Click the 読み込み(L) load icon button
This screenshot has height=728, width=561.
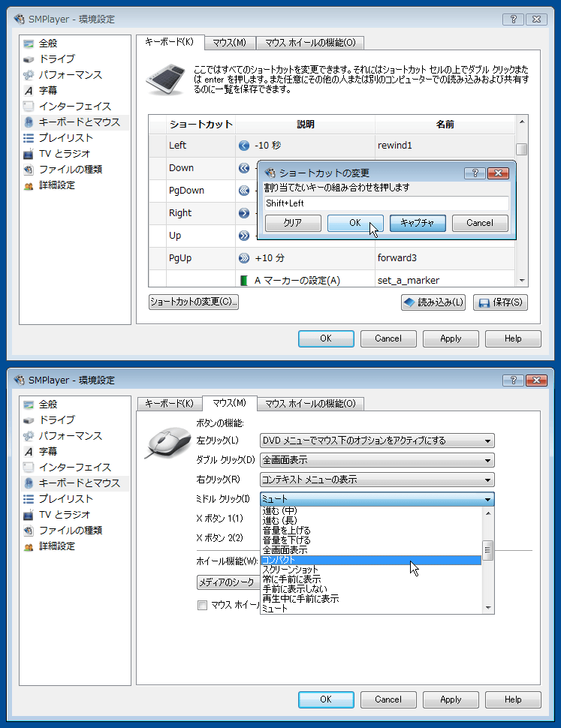point(434,302)
